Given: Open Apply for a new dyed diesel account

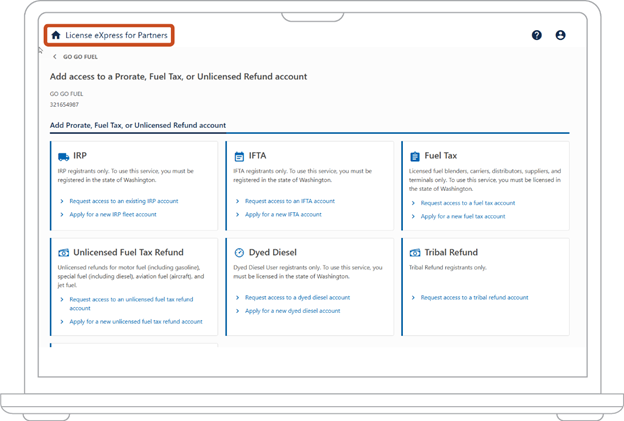Looking at the screenshot, I should click(x=292, y=311).
